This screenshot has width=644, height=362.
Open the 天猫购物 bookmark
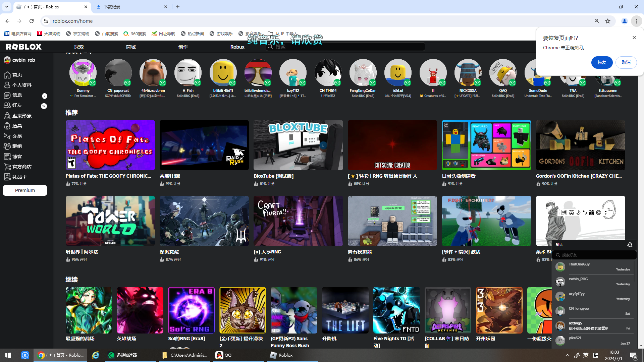pos(49,34)
